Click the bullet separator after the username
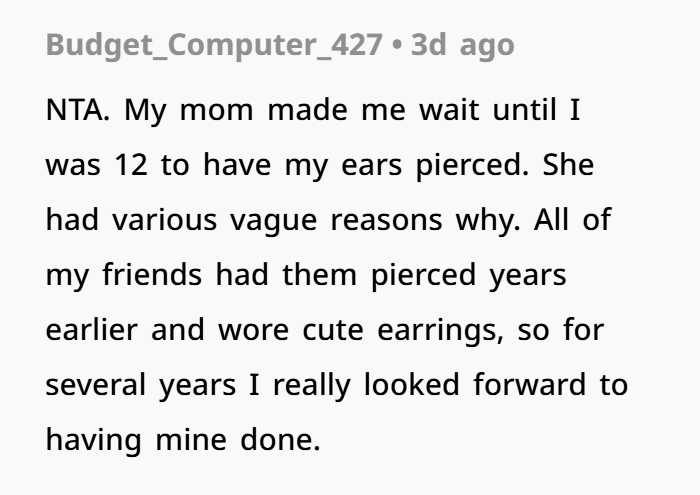The height and width of the screenshot is (495, 700). [396, 46]
